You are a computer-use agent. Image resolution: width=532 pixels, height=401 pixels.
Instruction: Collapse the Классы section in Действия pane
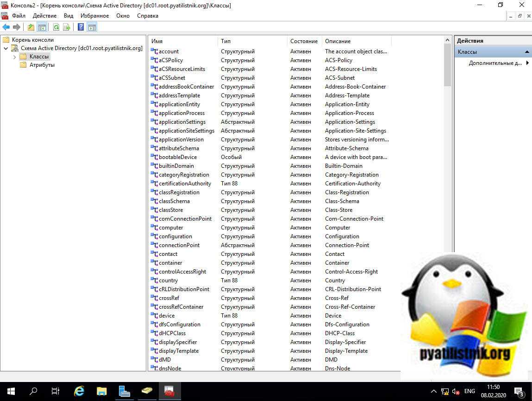[x=527, y=52]
